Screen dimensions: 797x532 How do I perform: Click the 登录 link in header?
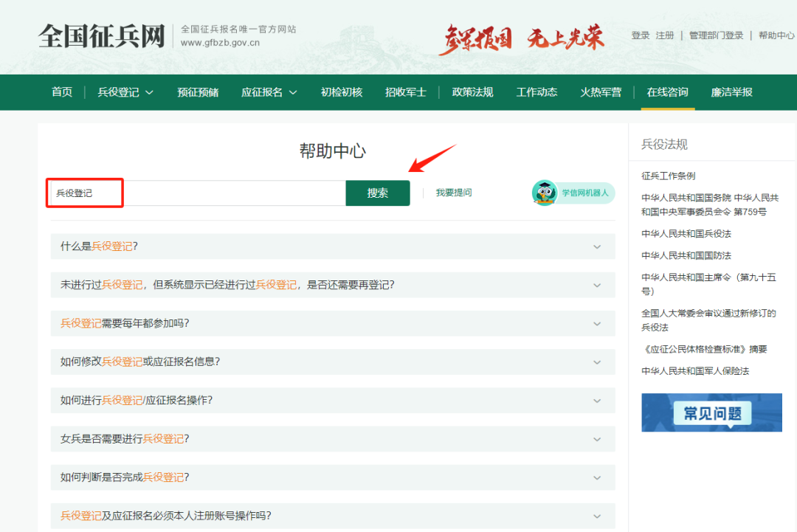(641, 35)
